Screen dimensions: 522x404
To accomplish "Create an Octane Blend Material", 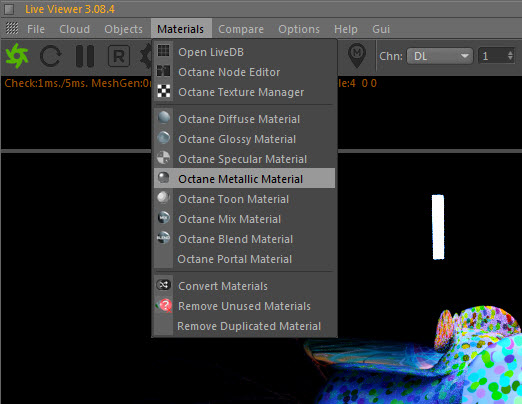I will click(244, 239).
